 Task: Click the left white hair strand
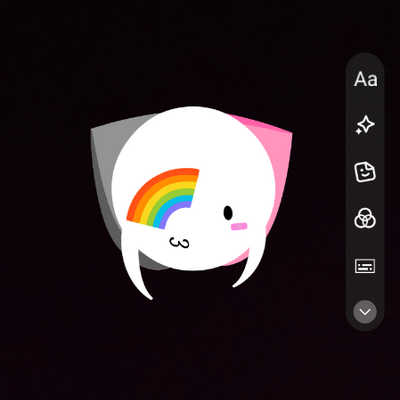(135, 267)
